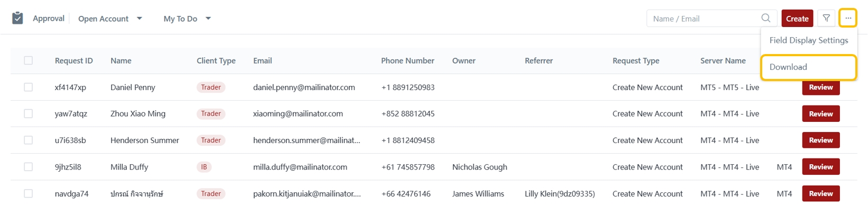Screen dimensions: 868x212
Task: Click the Approval clipboard icon
Action: pyautogui.click(x=17, y=19)
